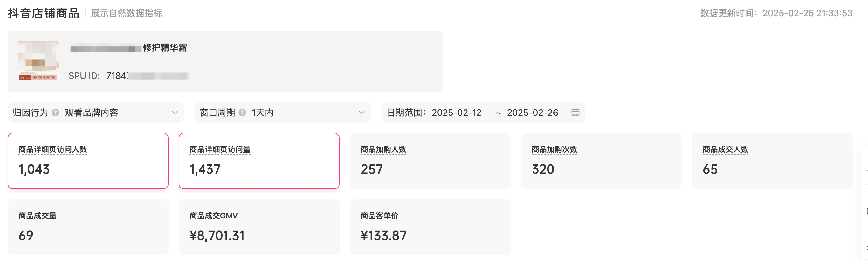The width and height of the screenshot is (868, 260).
Task: Select the 商品成交量 metric card
Action: [x=88, y=227]
